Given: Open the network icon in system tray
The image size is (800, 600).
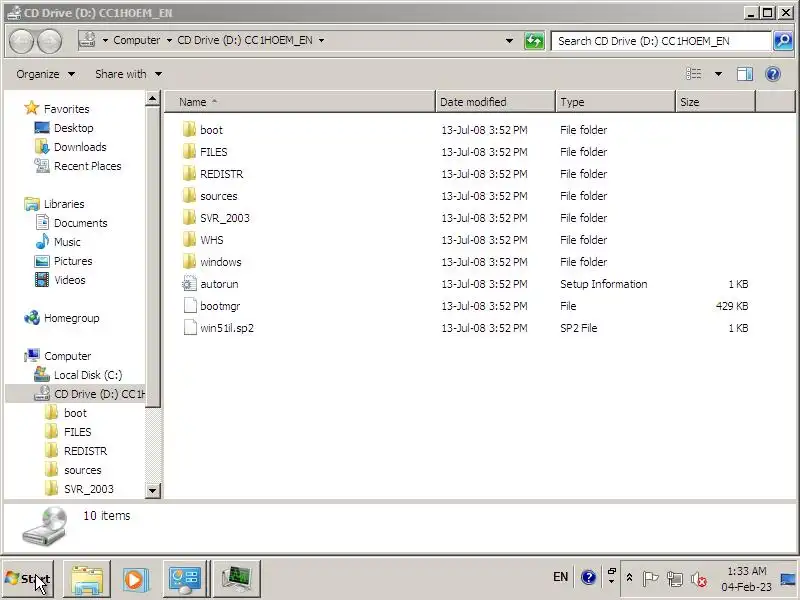Looking at the screenshot, I should pyautogui.click(x=674, y=579).
